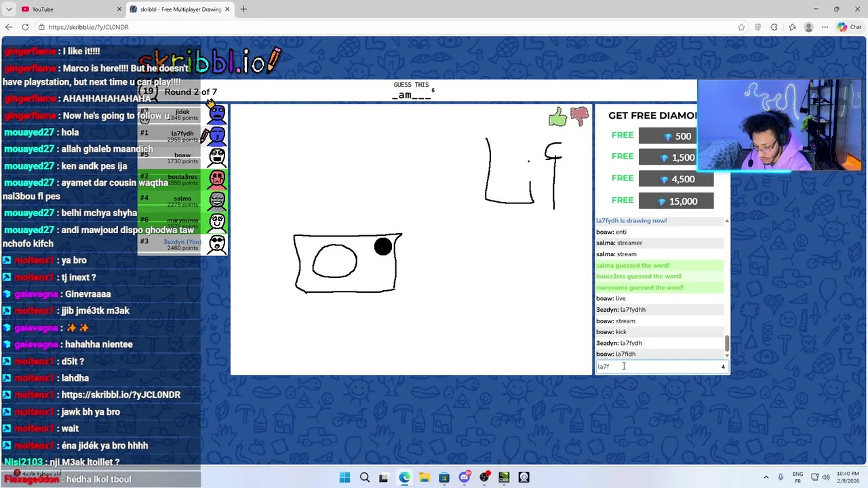868x488 pixels.
Task: Click the 'Round 2 of 7' label
Action: (191, 92)
